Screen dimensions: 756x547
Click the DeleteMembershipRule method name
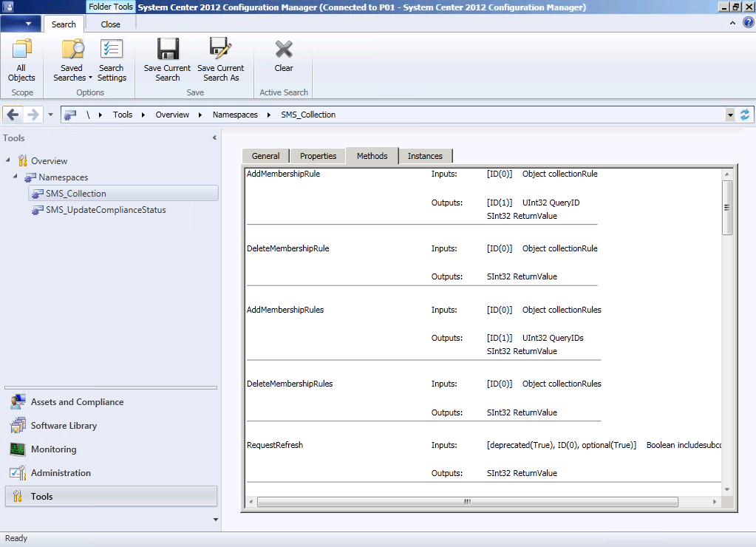coord(287,248)
